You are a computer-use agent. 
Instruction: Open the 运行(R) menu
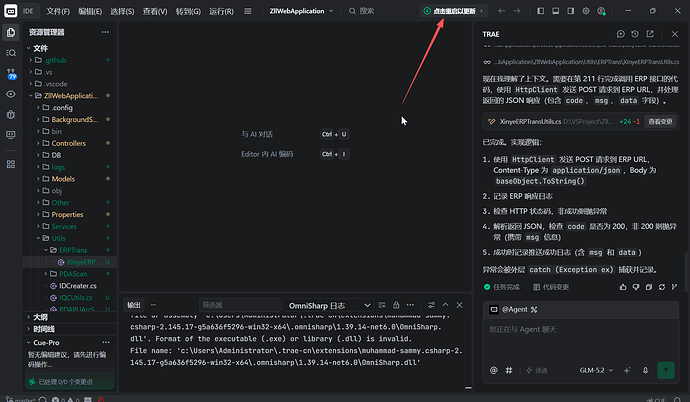pyautogui.click(x=221, y=11)
